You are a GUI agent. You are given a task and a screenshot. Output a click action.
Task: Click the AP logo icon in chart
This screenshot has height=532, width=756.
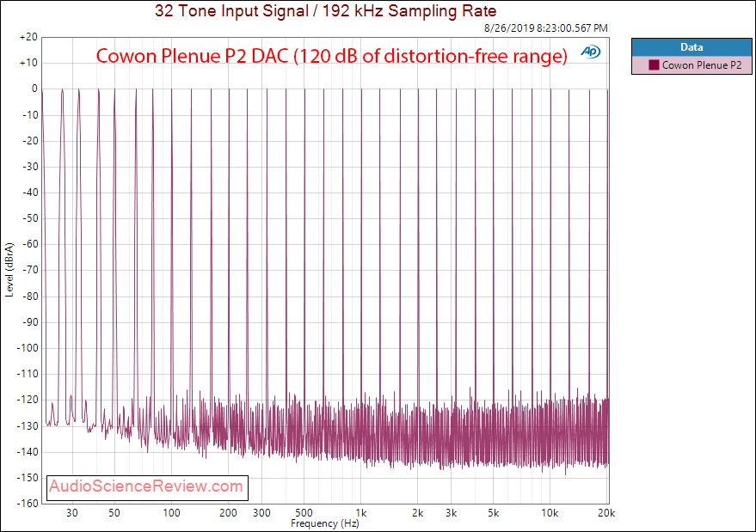coord(591,52)
